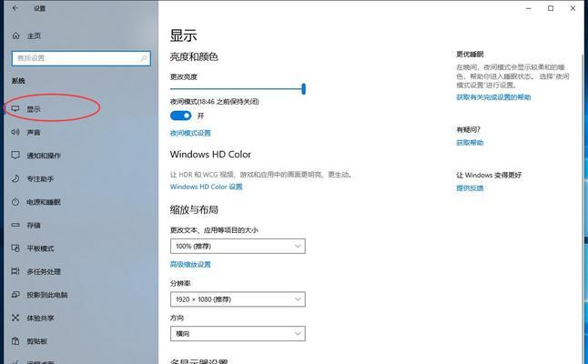Open Windows HD Color 设置 link
Screen dimensions: 588x364
[207, 187]
